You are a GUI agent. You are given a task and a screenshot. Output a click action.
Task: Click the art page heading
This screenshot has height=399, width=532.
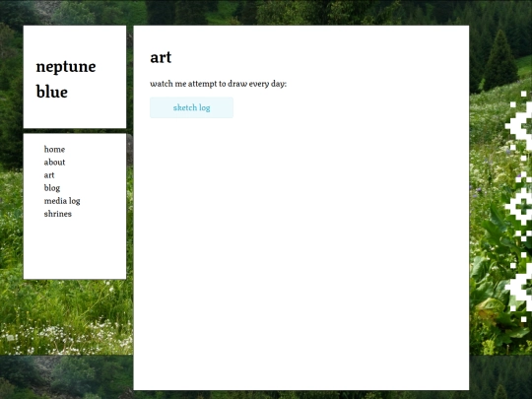point(161,57)
